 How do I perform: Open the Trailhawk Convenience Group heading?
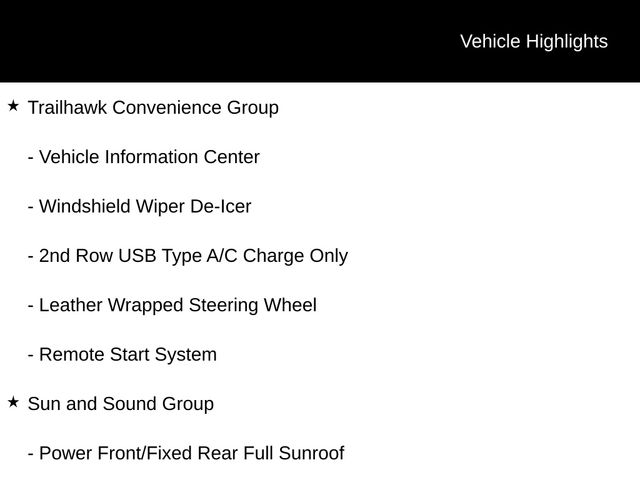pos(153,107)
